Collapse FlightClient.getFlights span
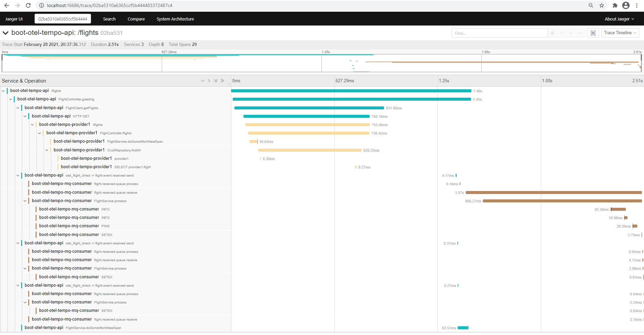 coord(18,108)
